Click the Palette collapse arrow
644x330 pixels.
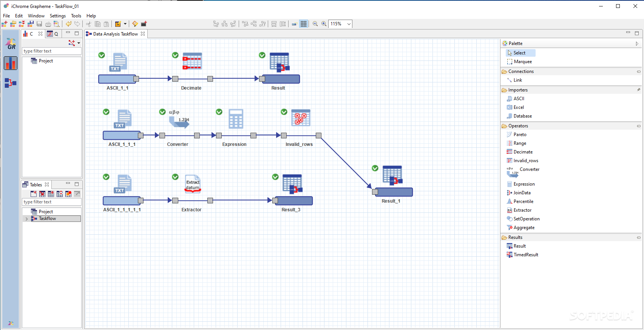637,43
